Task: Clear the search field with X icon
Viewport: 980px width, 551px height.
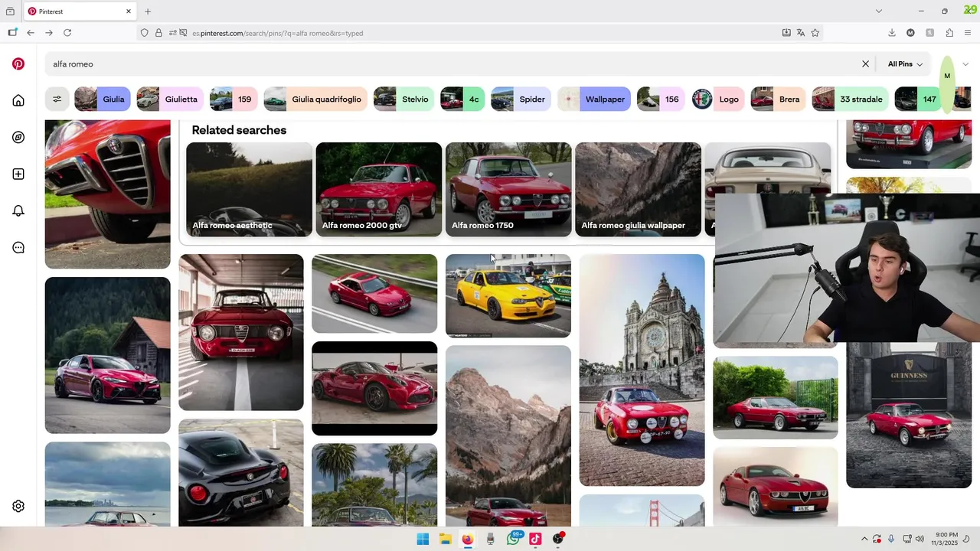Action: pyautogui.click(x=866, y=64)
